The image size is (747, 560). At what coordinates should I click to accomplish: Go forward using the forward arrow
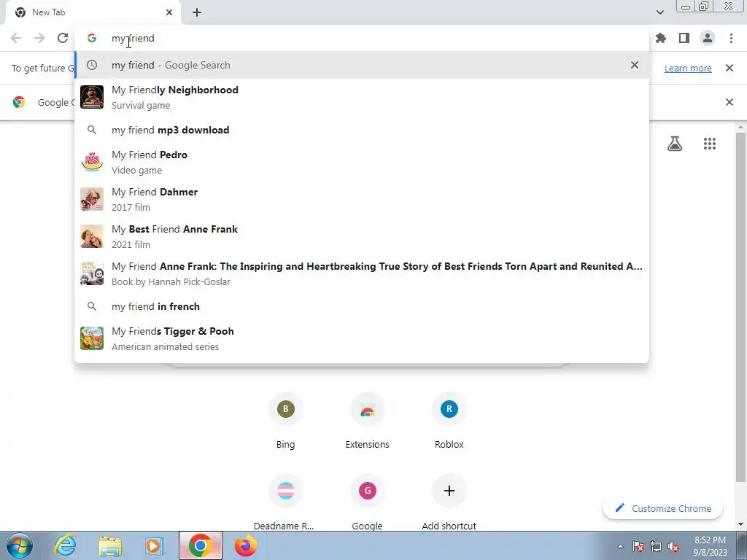click(x=39, y=38)
